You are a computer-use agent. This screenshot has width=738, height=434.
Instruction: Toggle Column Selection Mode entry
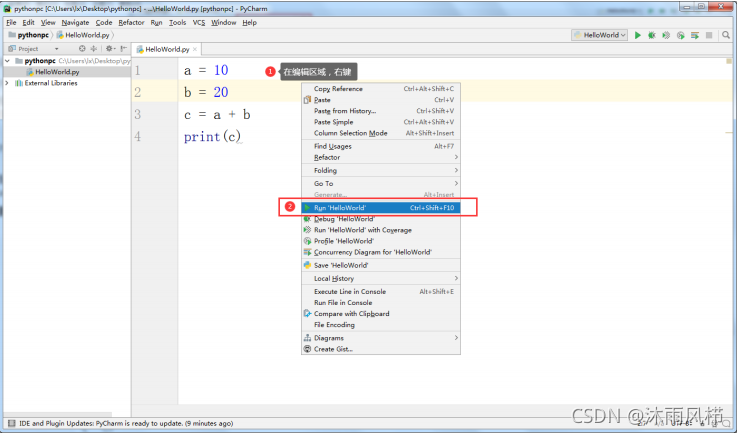381,133
